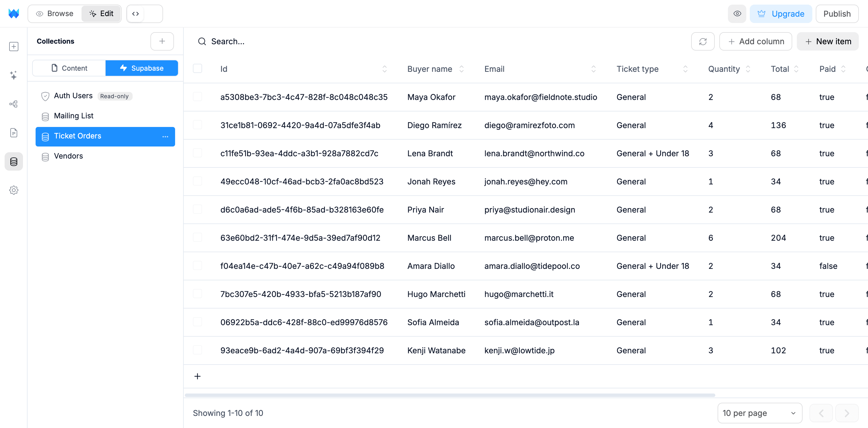Open Ticket Orders three-dot options
Viewport: 868px width, 428px height.
pyautogui.click(x=165, y=137)
